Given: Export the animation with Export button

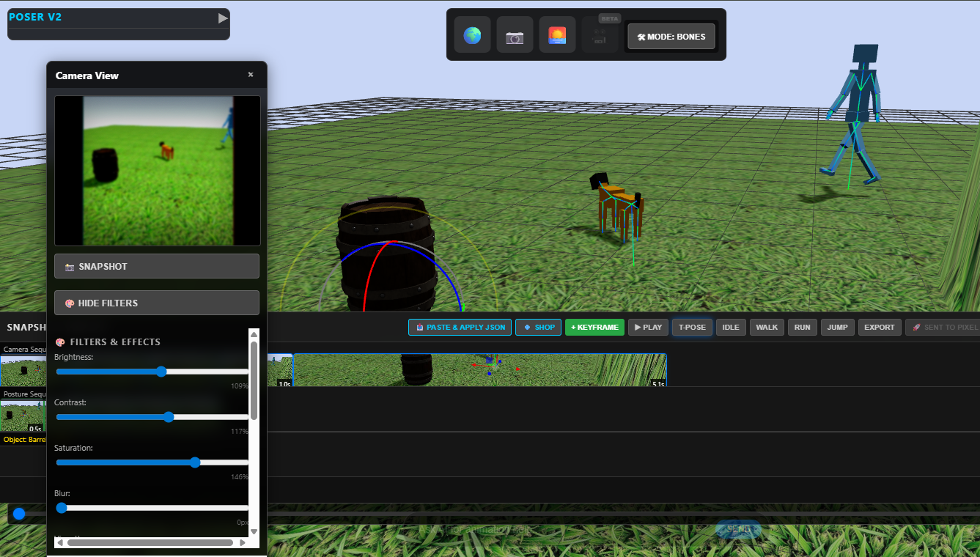Looking at the screenshot, I should click(x=880, y=327).
